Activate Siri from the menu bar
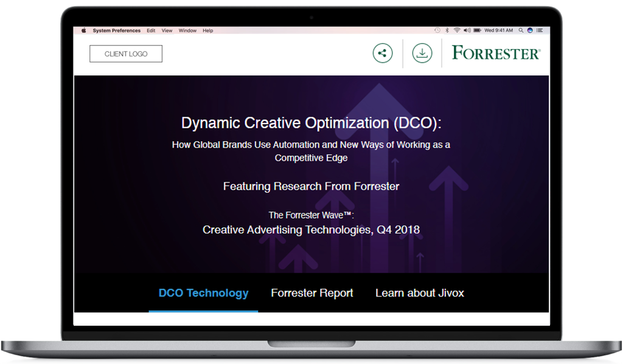623x364 pixels. tap(530, 30)
